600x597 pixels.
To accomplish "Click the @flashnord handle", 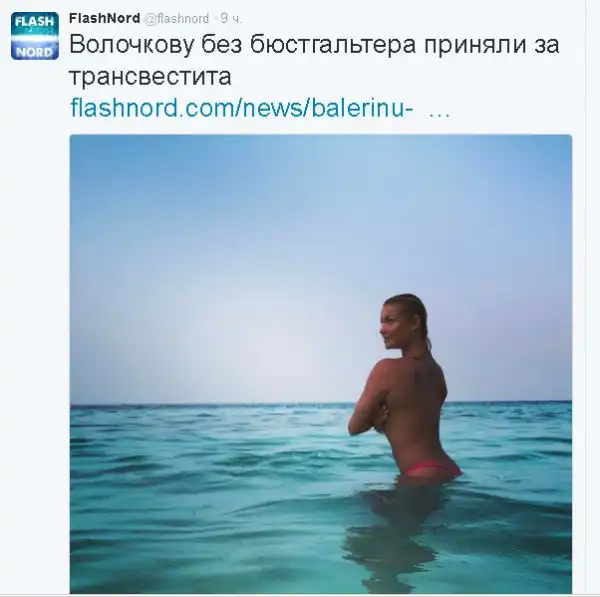I will coord(176,18).
